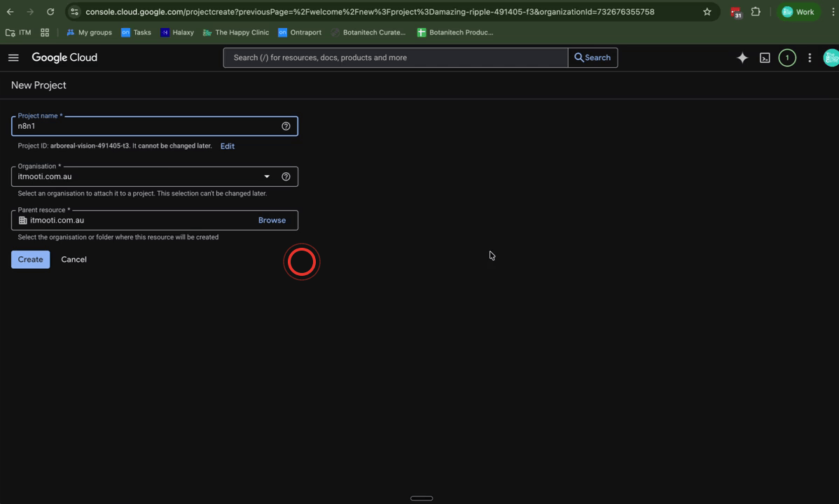This screenshot has height=504, width=839.
Task: Open the Google Cloud vertical dots settings menu
Action: coord(810,57)
